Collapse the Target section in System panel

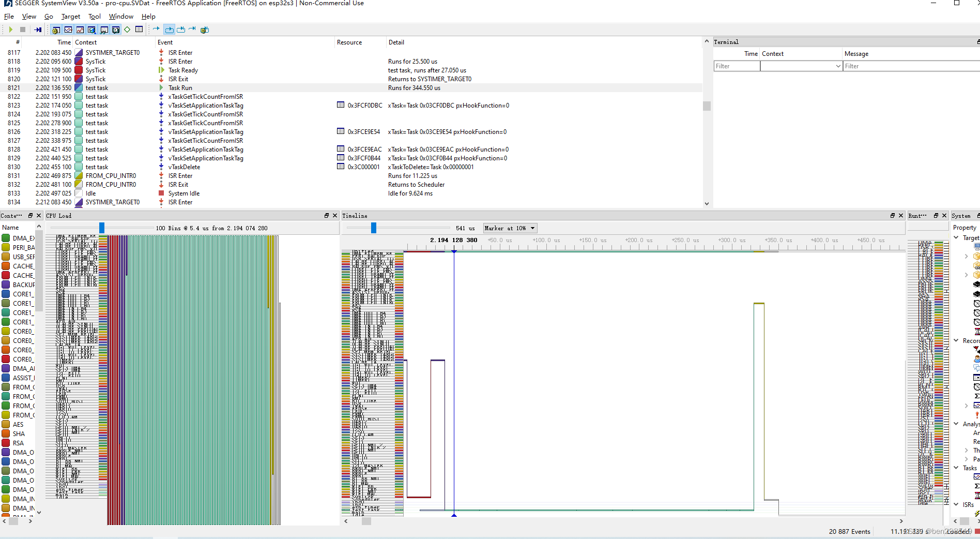click(x=956, y=237)
